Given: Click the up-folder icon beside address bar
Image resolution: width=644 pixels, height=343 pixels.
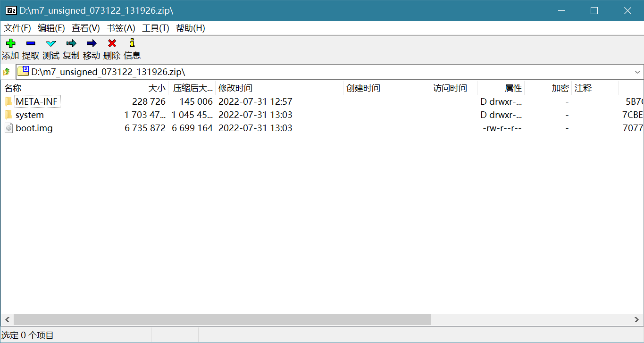Looking at the screenshot, I should (7, 72).
